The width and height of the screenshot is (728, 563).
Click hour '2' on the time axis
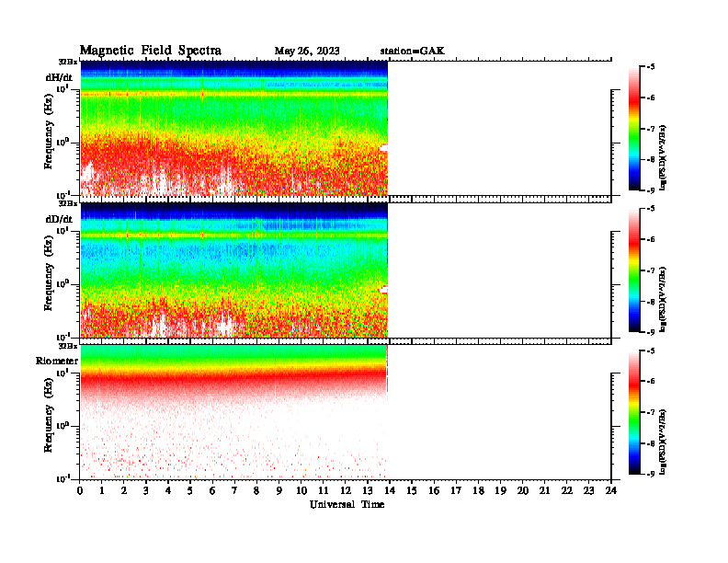point(124,491)
